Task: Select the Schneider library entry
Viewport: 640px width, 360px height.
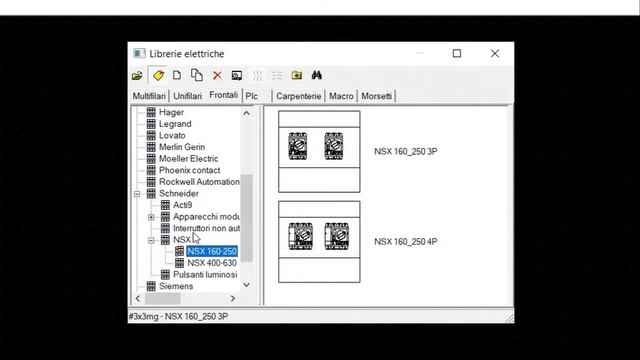Action: [x=179, y=193]
